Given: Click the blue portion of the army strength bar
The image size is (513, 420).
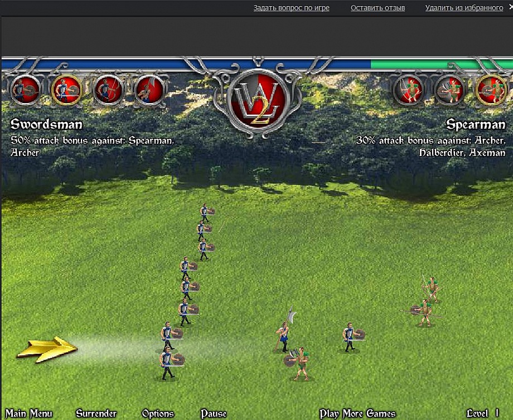Looking at the screenshot, I should (186, 64).
